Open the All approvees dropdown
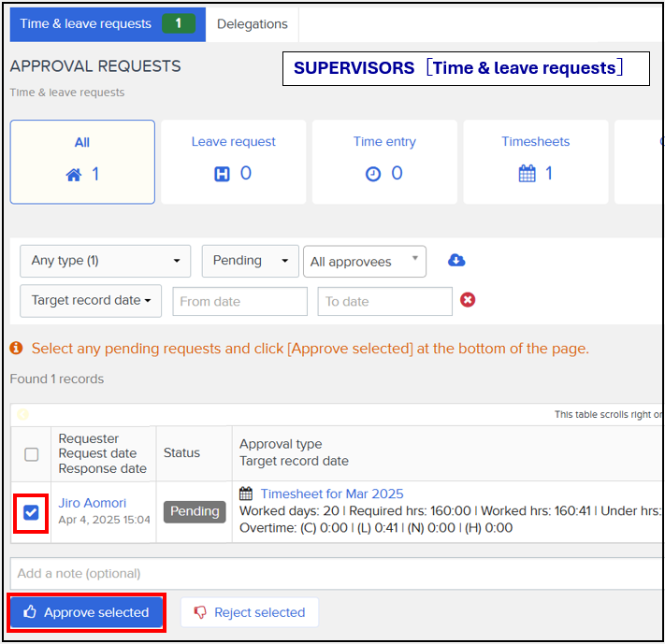 (365, 262)
